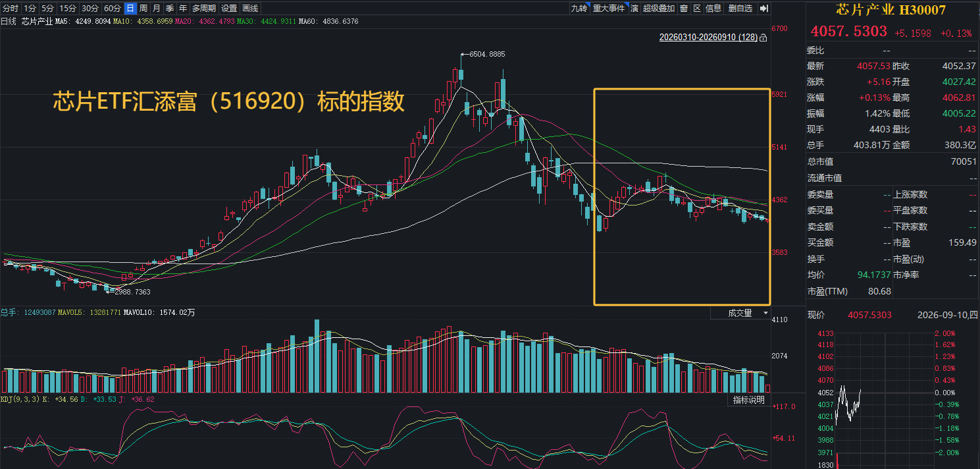Toggle the 重大事件 major events overlay

click(x=609, y=9)
